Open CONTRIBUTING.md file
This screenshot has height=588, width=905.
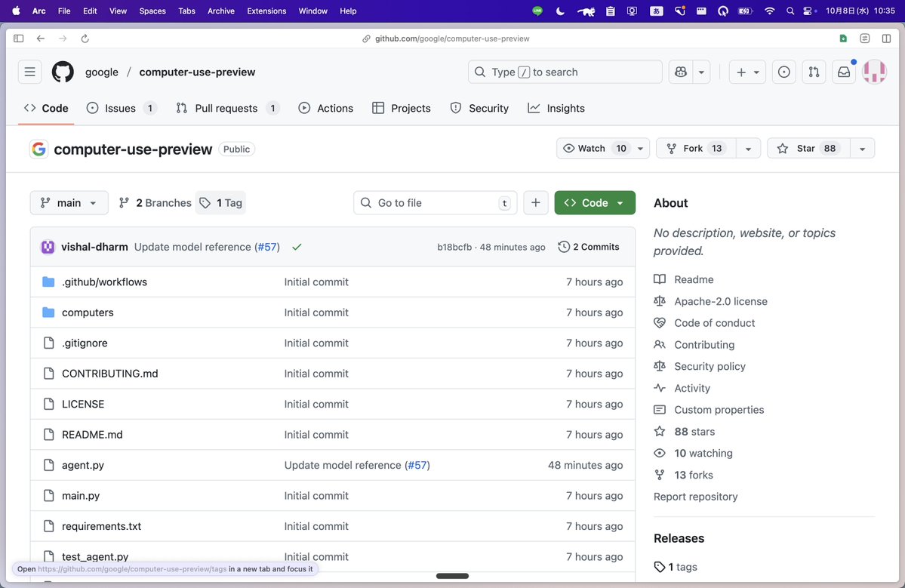click(109, 374)
